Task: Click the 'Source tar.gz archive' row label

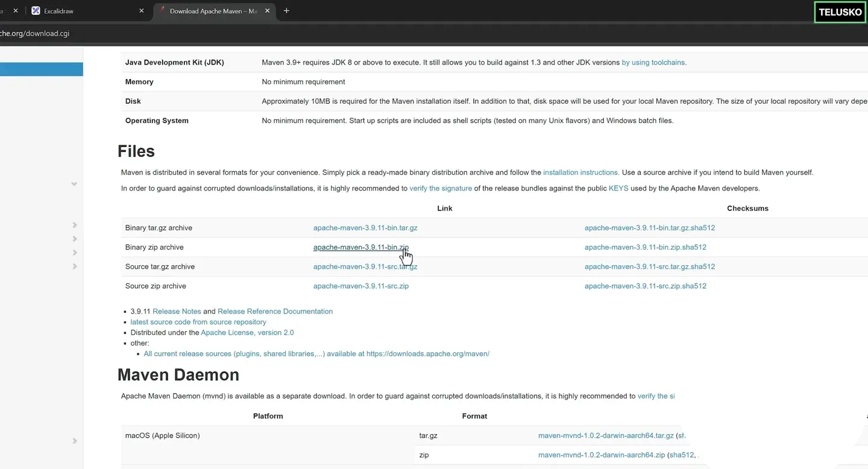Action: [x=160, y=266]
